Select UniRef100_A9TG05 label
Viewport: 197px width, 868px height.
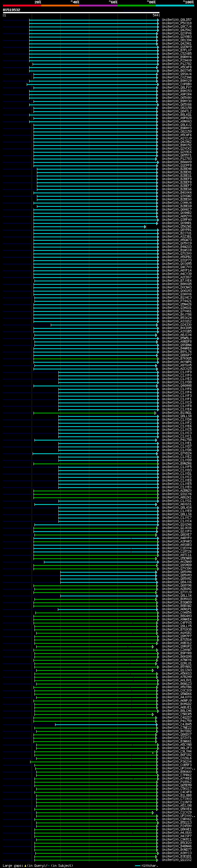click(x=176, y=365)
